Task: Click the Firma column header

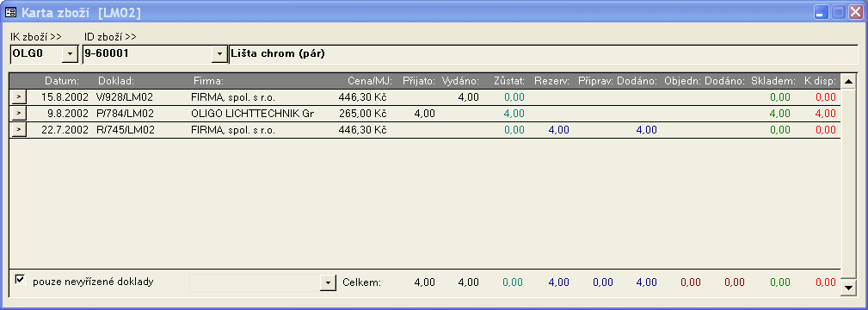Action: click(208, 81)
